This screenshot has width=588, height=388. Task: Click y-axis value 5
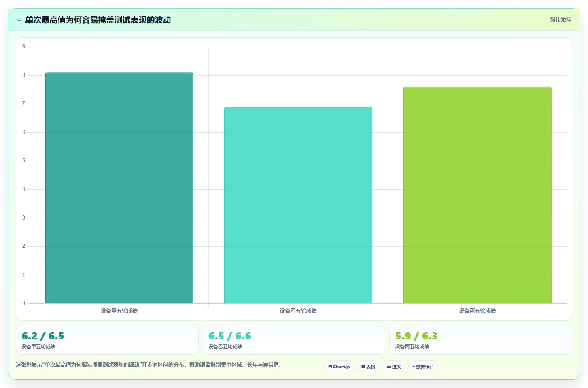(x=23, y=161)
